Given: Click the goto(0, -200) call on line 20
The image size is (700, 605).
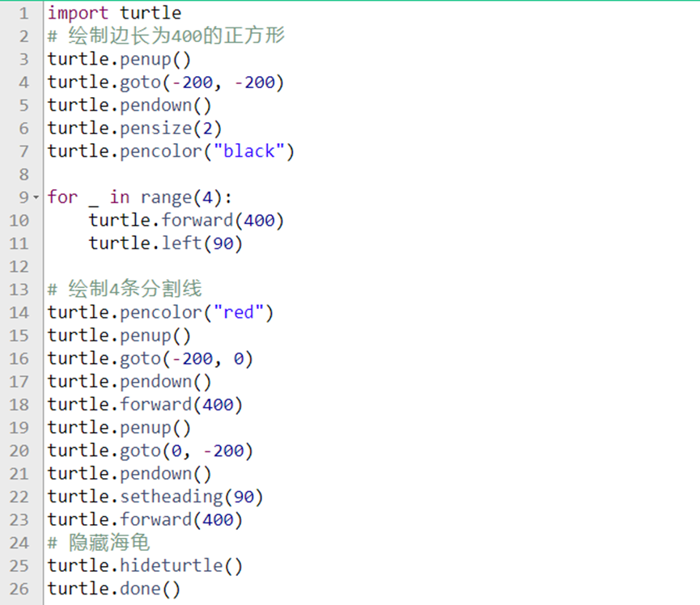Looking at the screenshot, I should 150,451.
